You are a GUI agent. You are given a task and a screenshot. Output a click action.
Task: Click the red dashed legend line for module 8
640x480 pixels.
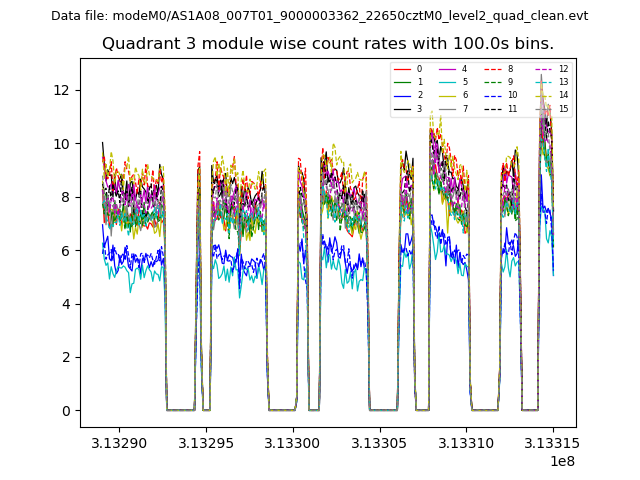click(492, 69)
